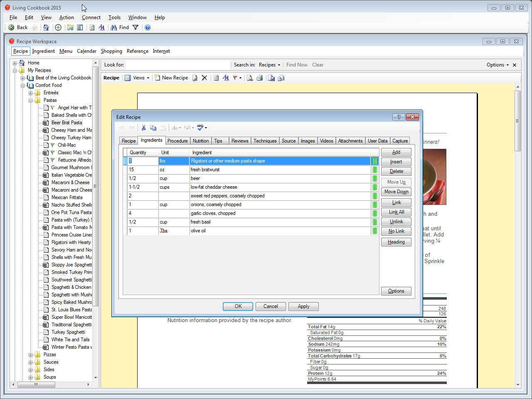
Task: Open help via blue question mark icon
Action: (x=148, y=27)
